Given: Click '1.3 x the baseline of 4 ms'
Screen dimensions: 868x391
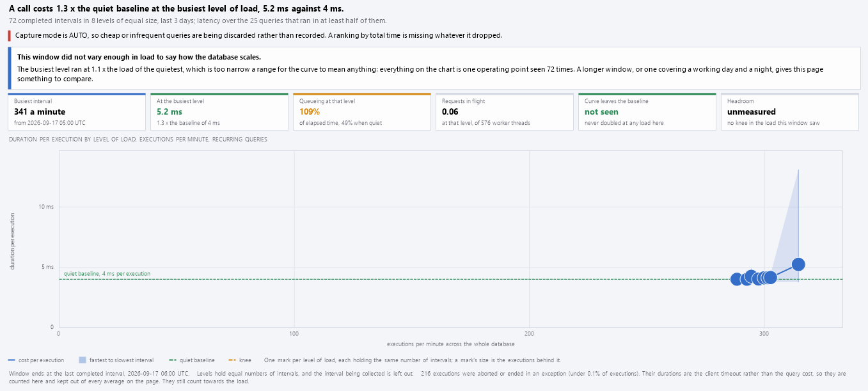Looking at the screenshot, I should 188,123.
